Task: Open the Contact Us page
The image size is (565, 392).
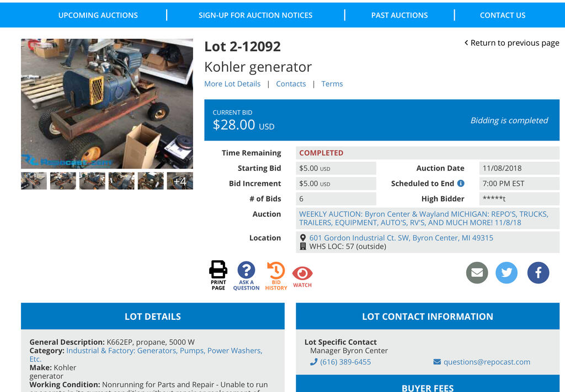Action: click(x=503, y=15)
